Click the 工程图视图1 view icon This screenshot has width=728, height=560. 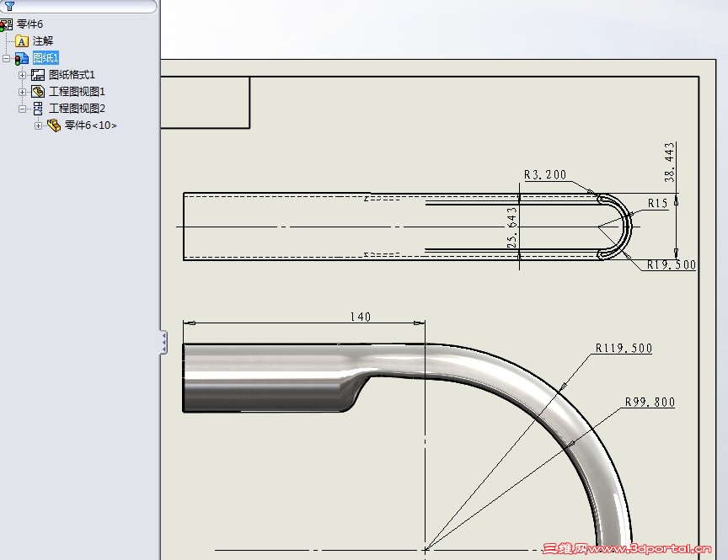(x=38, y=92)
